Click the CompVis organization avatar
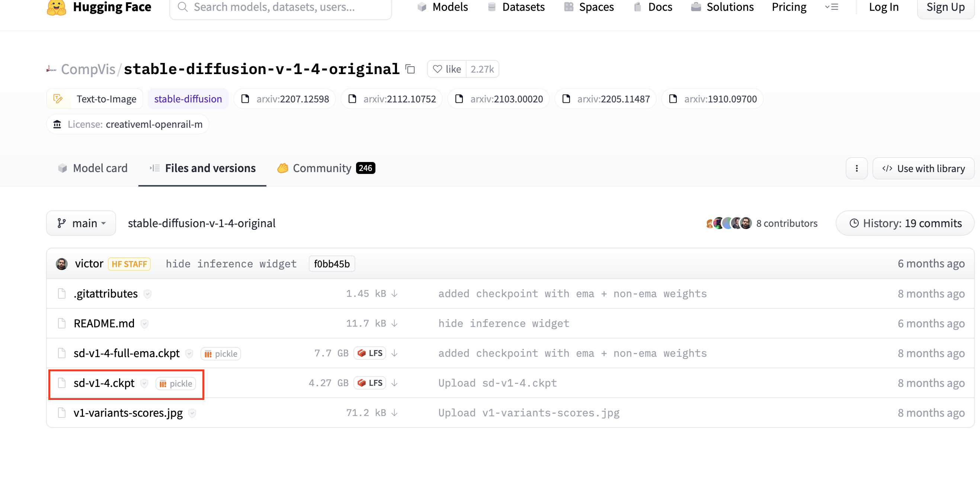This screenshot has width=980, height=502. coord(51,69)
